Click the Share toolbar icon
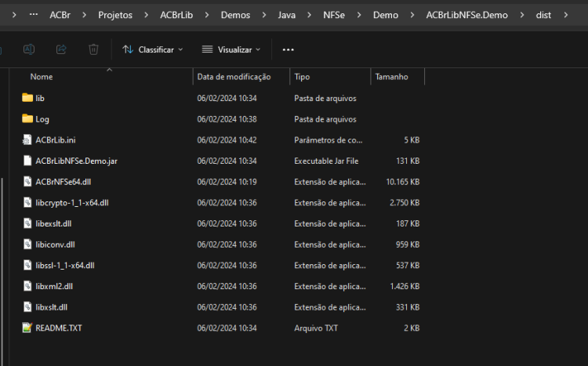588x366 pixels. [x=61, y=49]
